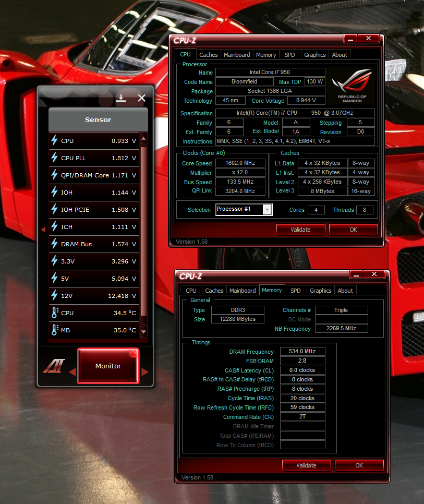Open Memory tab in upper CPU-Z window
This screenshot has width=424, height=504.
(266, 55)
